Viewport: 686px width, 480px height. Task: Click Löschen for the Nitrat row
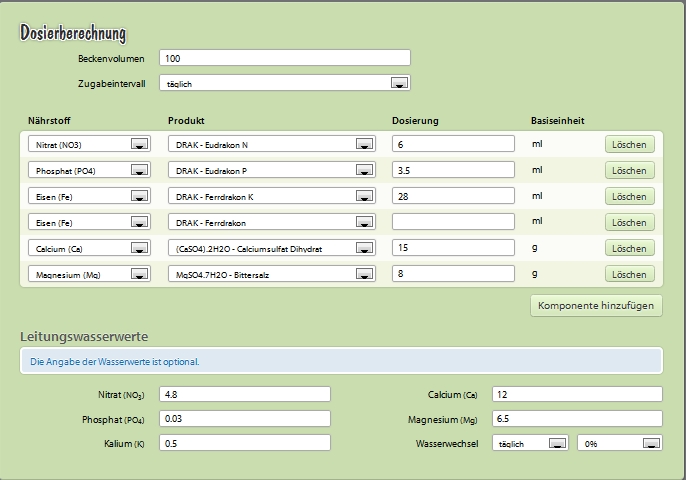tap(630, 144)
